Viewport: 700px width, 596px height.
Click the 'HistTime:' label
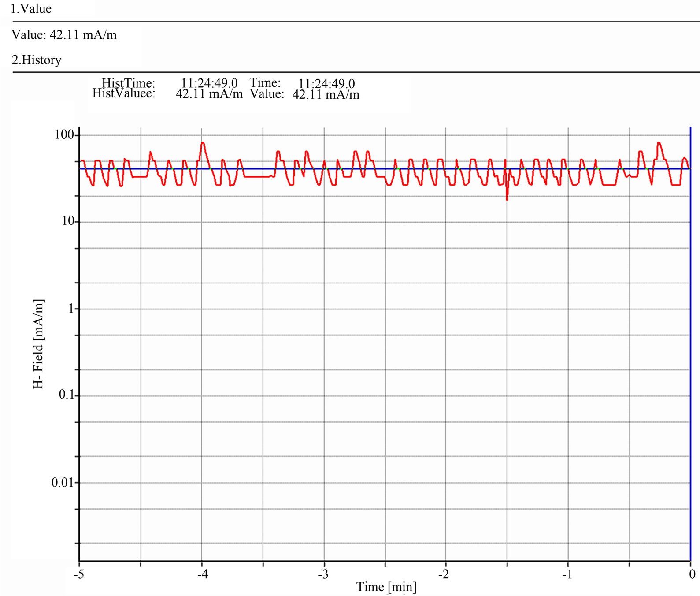coord(129,83)
